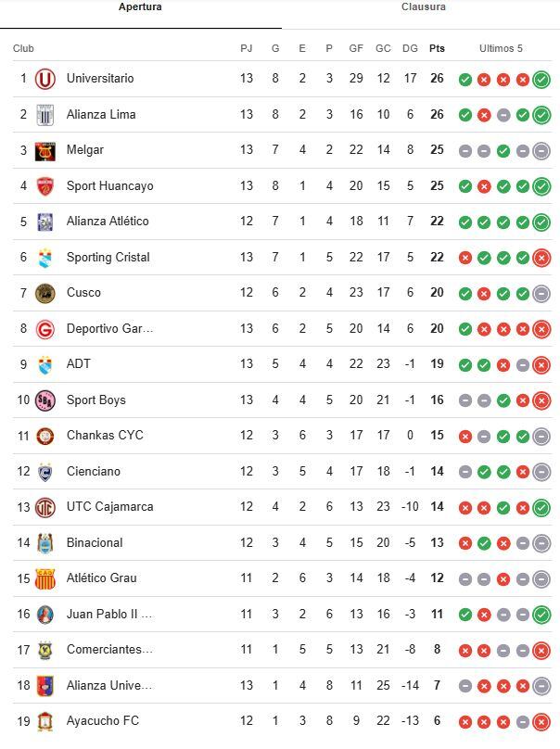Click Melgar's latest draw result icon

click(x=541, y=151)
